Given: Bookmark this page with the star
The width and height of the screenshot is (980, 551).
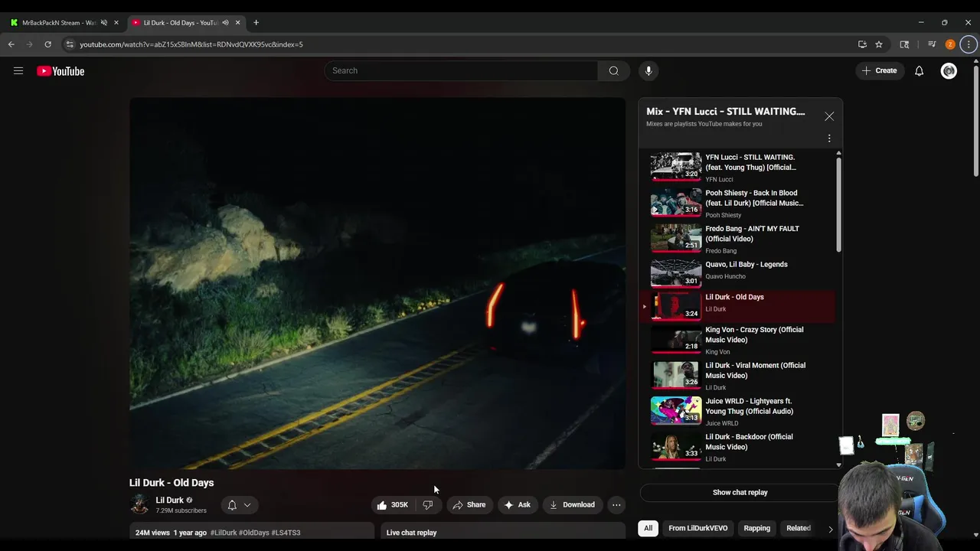Looking at the screenshot, I should (879, 44).
